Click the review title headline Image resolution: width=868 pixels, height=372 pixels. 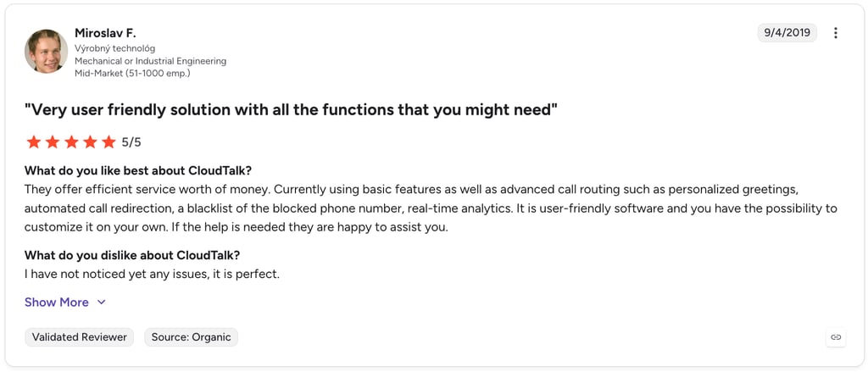(x=291, y=109)
